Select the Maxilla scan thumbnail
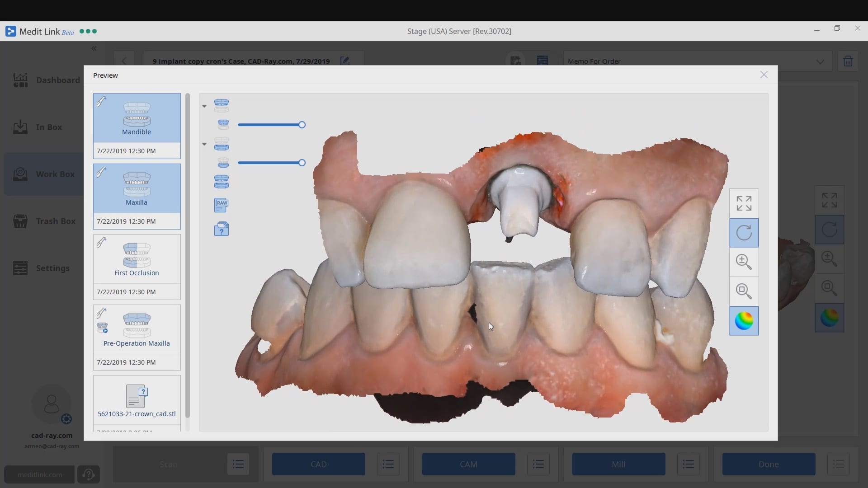The image size is (868, 488). click(x=137, y=197)
